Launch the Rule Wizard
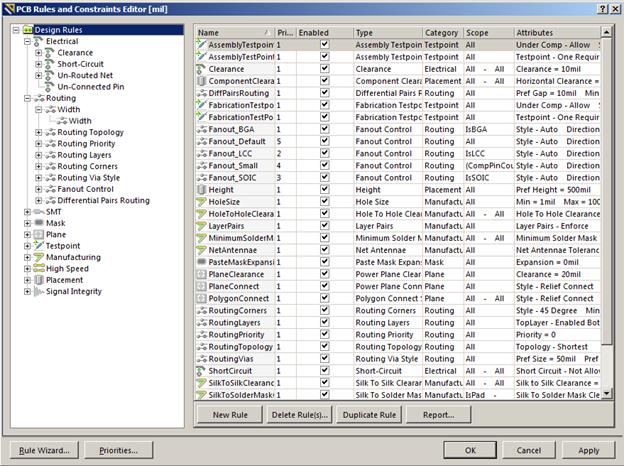Viewport: 624px width, 466px height. pyautogui.click(x=44, y=450)
